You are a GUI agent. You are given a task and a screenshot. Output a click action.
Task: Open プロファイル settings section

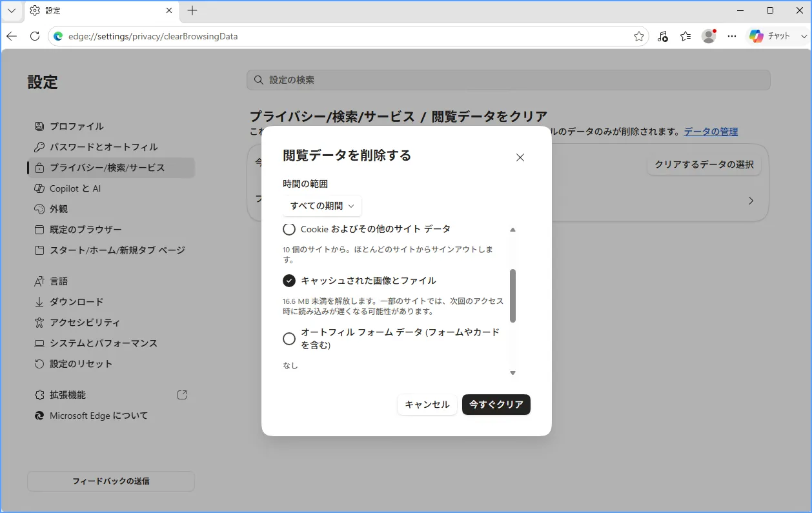tap(110, 126)
